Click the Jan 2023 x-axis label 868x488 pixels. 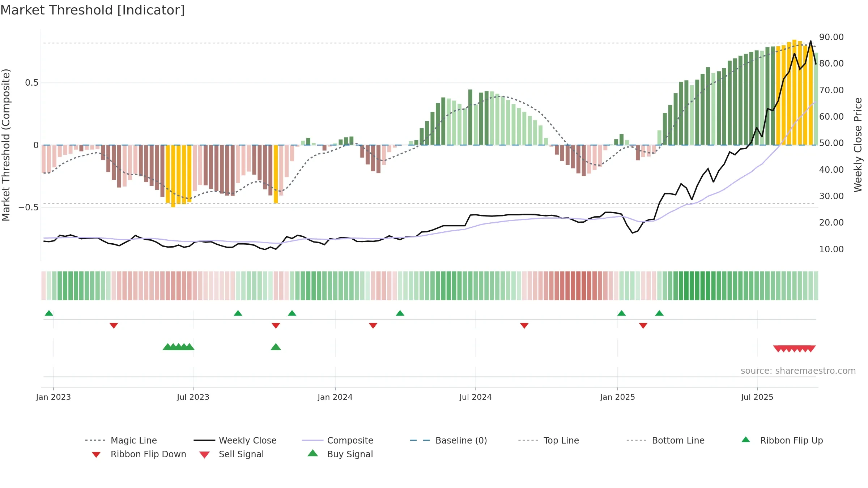(54, 397)
